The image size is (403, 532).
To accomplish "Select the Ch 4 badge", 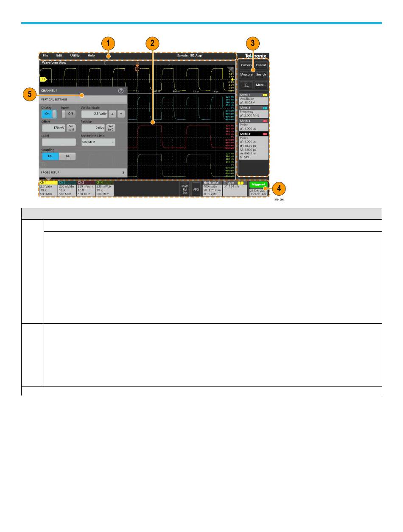I will click(104, 188).
